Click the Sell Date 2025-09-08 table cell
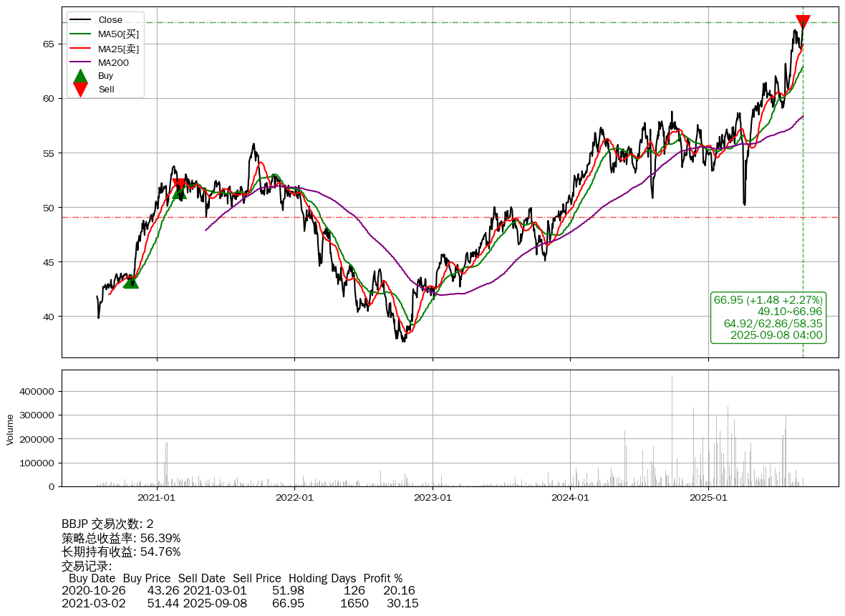This screenshot has height=616, width=845. 215,604
